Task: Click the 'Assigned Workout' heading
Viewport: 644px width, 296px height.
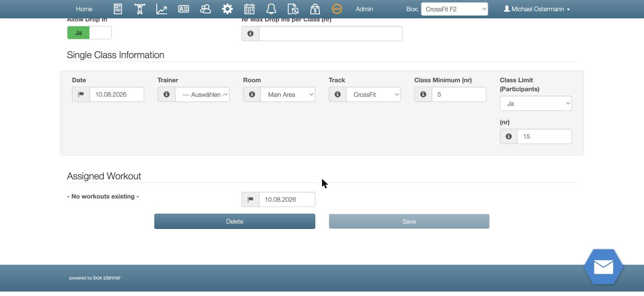Action: (104, 176)
